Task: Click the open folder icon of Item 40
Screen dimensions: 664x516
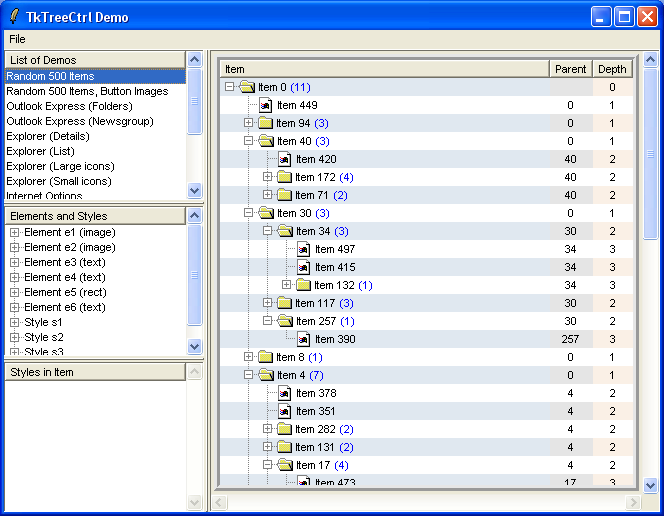Action: pos(266,141)
